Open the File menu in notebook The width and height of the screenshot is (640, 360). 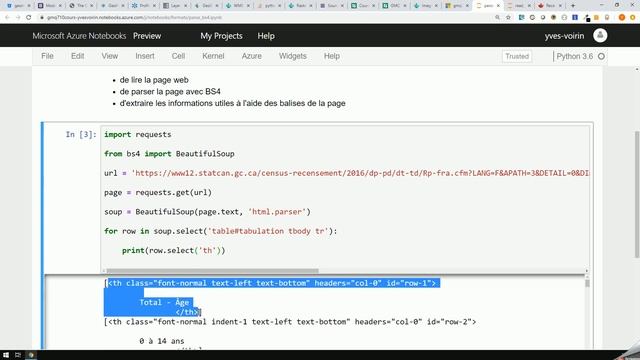(x=47, y=56)
